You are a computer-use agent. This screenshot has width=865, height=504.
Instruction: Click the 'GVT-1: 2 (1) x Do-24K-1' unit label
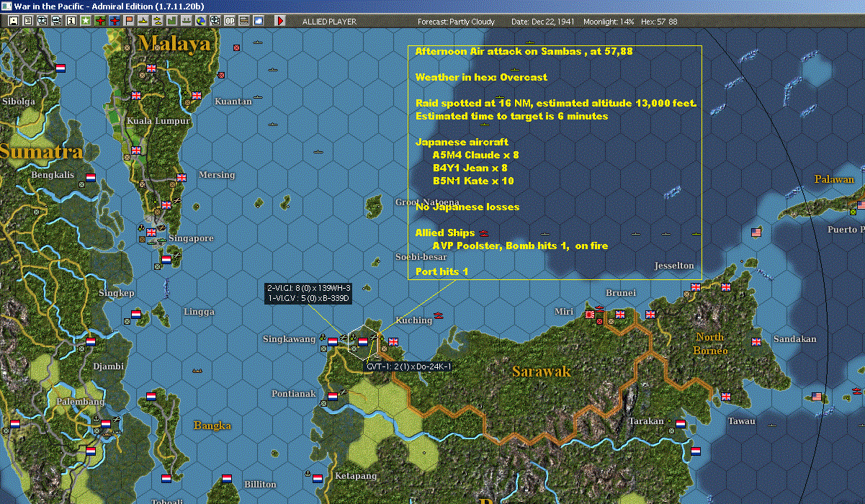click(409, 366)
